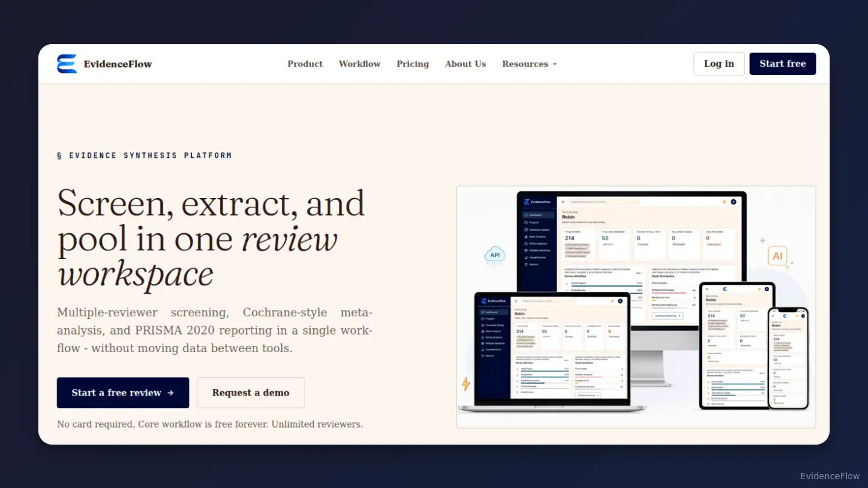Open the product devices mockup image
The image size is (868, 488).
click(636, 307)
